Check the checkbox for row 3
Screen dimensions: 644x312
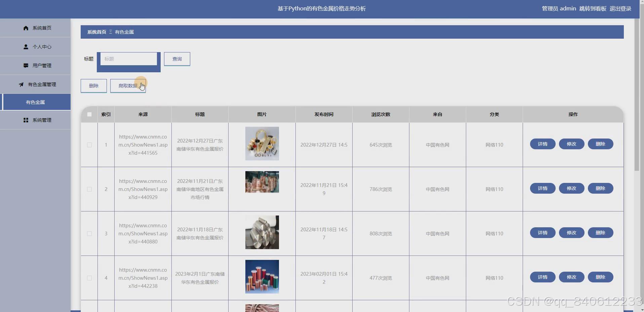click(x=89, y=234)
